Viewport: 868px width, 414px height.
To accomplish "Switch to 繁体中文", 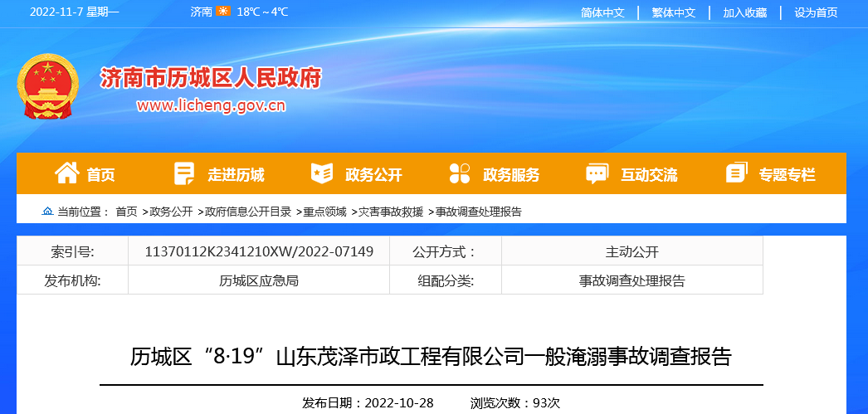I will (674, 12).
